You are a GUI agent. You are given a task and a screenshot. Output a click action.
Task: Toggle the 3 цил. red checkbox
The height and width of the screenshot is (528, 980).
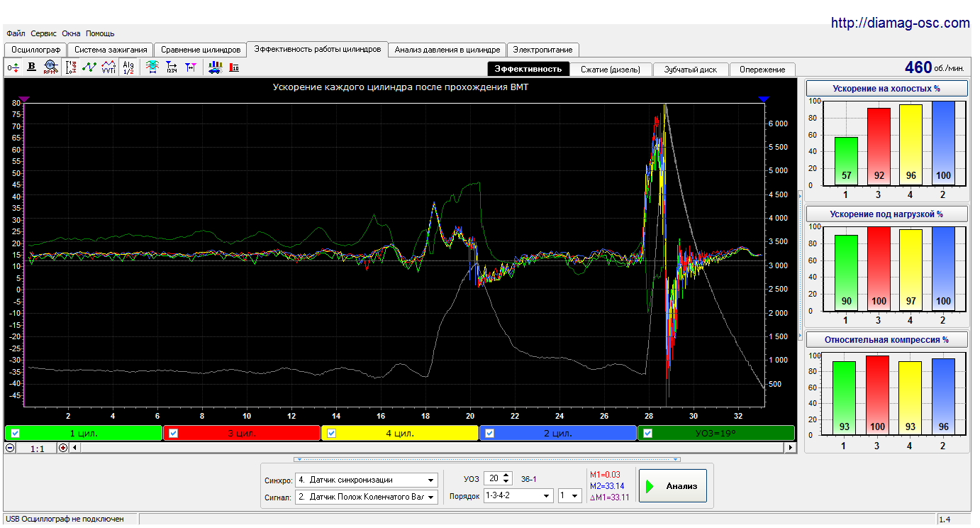(174, 433)
